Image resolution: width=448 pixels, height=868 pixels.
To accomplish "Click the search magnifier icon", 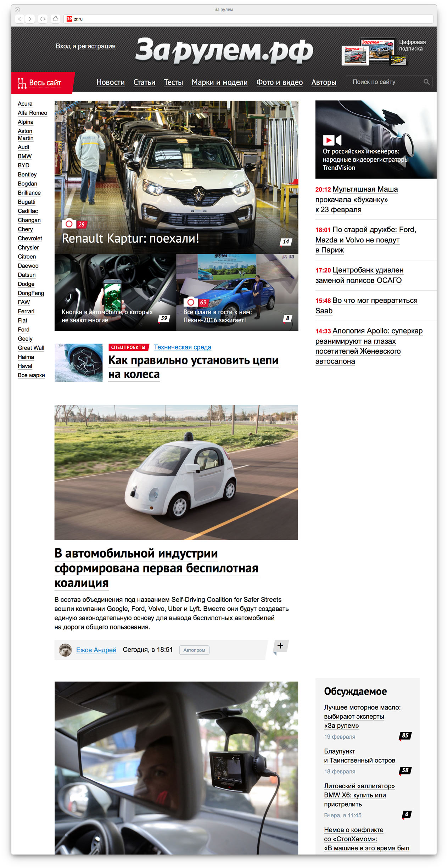I will [x=426, y=82].
